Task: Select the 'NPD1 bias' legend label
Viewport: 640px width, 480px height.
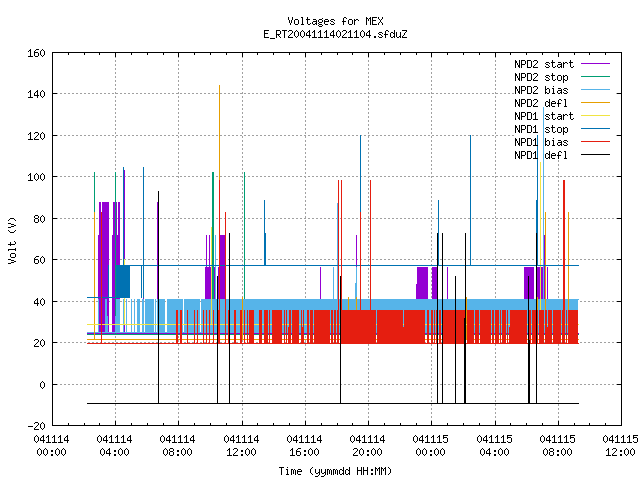Action: 541,142
